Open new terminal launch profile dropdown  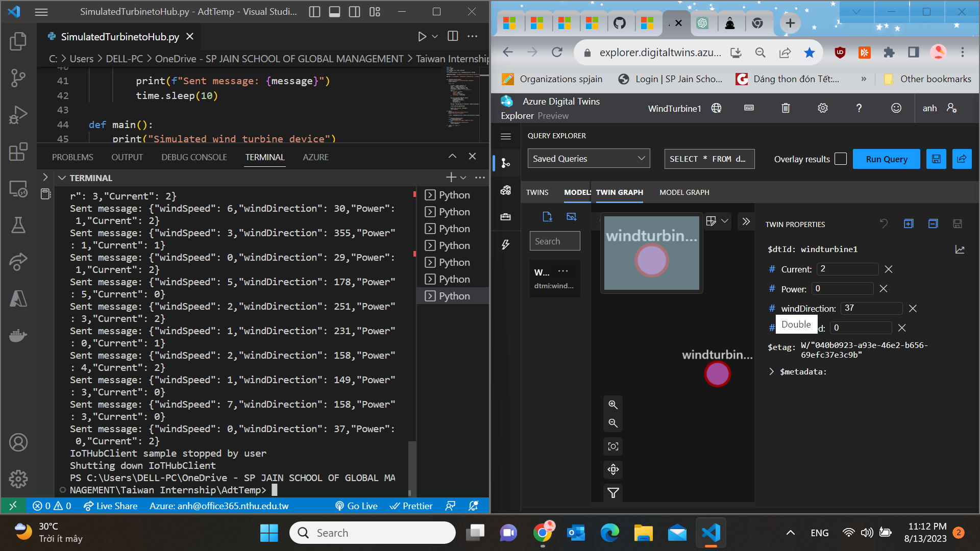click(x=463, y=178)
